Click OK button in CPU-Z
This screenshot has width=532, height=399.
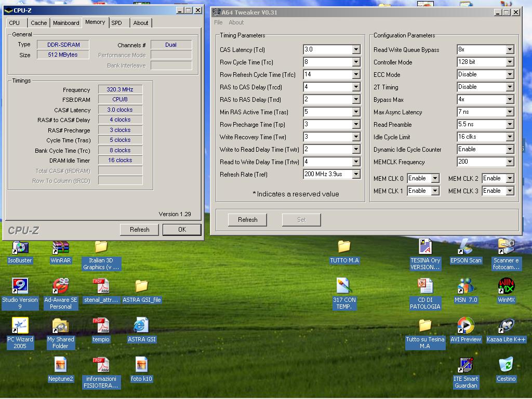pyautogui.click(x=182, y=230)
